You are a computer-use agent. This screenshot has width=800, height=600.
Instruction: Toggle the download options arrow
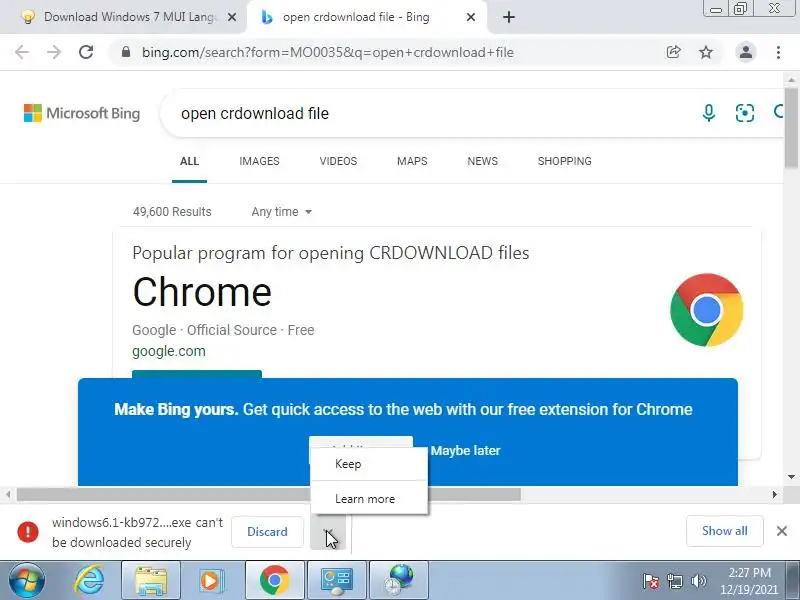[x=328, y=532]
